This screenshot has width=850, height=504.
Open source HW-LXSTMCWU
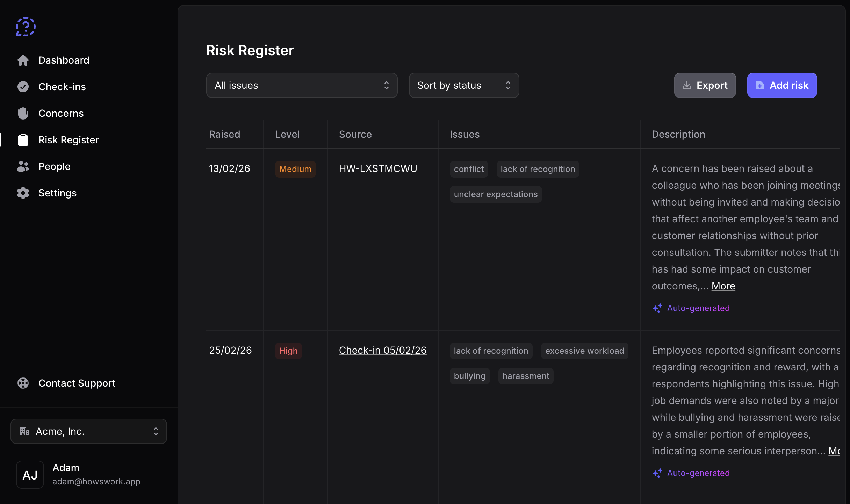pos(378,168)
